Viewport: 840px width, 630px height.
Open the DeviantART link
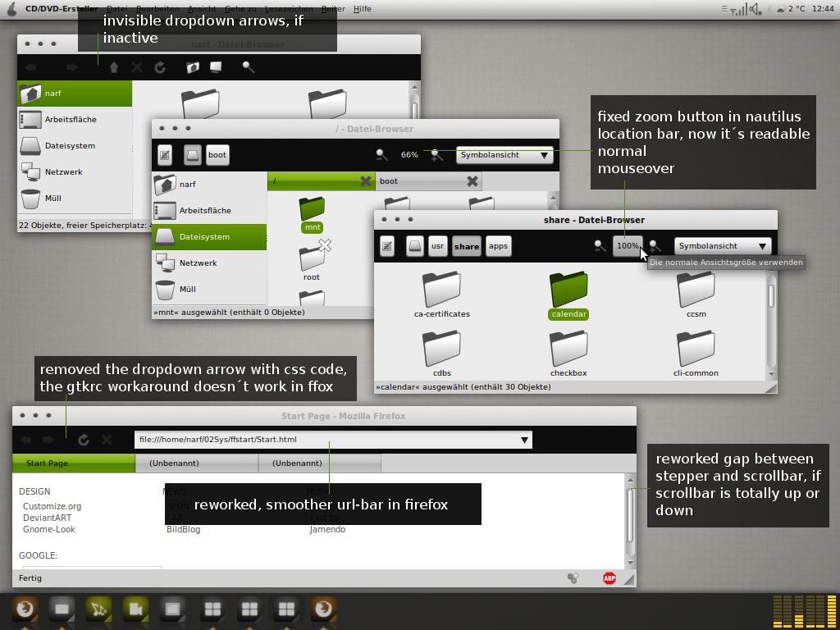47,518
